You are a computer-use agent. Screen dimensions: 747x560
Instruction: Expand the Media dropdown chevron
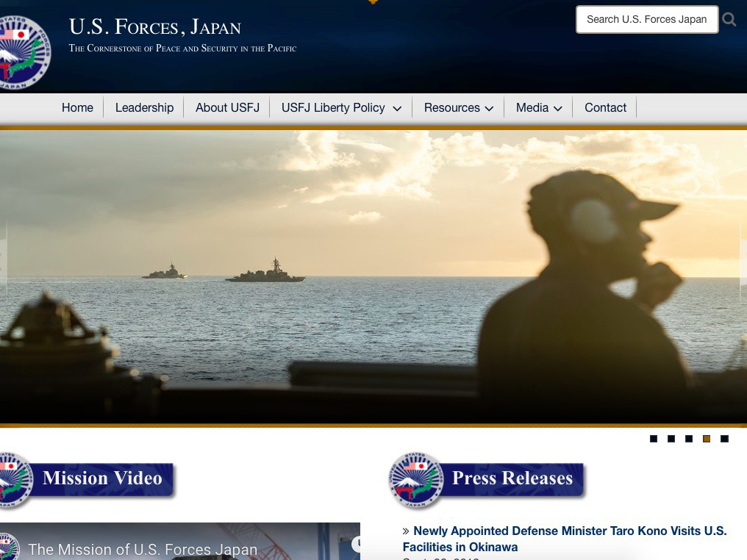point(558,109)
